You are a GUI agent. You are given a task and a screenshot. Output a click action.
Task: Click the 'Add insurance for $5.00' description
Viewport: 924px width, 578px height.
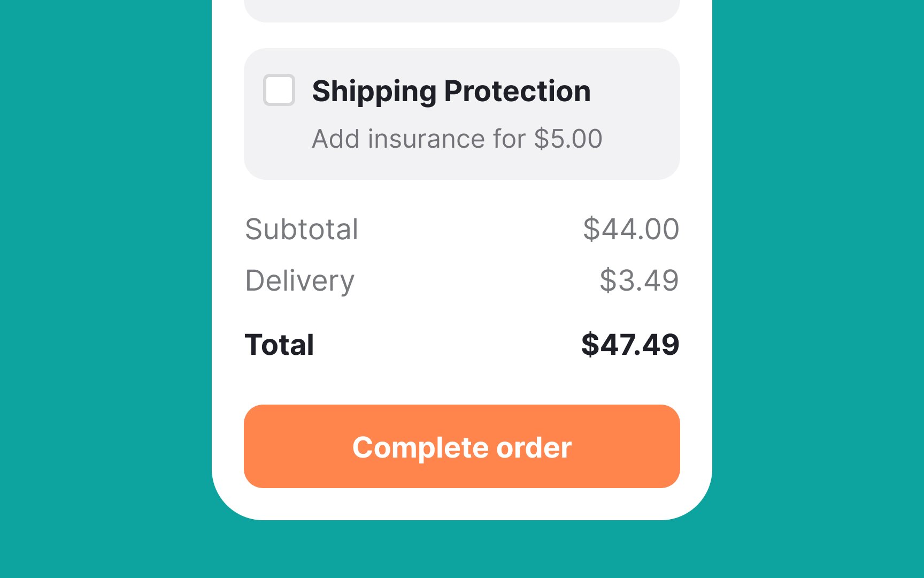point(457,139)
